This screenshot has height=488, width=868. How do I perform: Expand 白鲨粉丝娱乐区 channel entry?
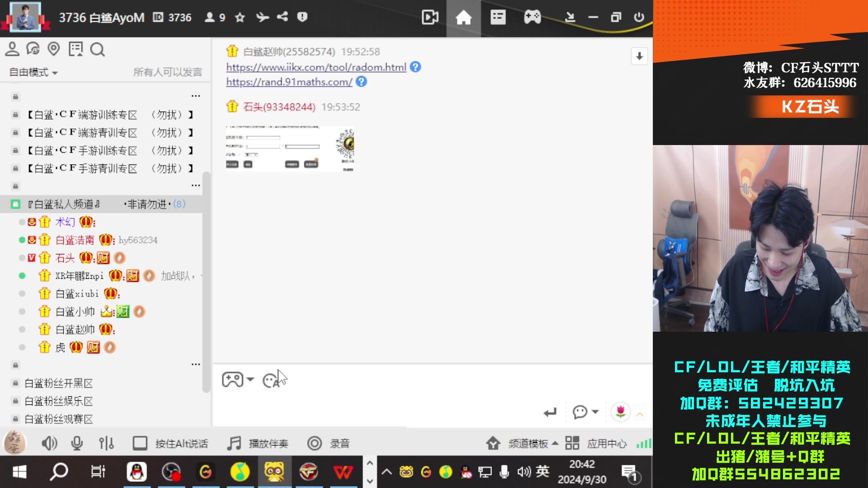[58, 401]
